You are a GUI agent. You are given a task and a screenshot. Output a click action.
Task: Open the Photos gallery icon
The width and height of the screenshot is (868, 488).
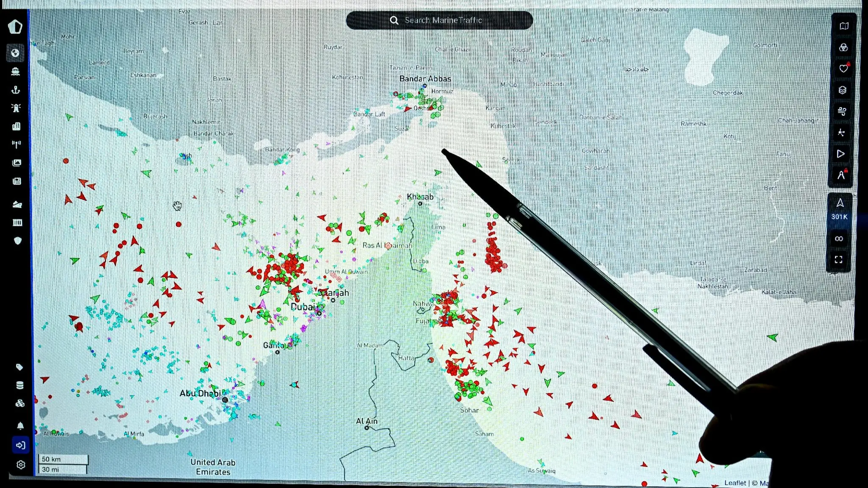17,163
